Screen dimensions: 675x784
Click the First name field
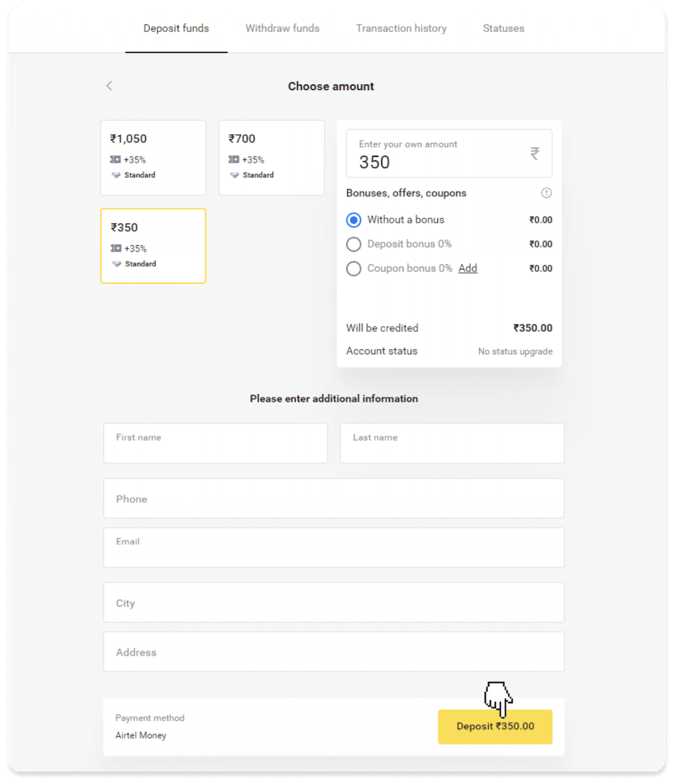coord(216,443)
